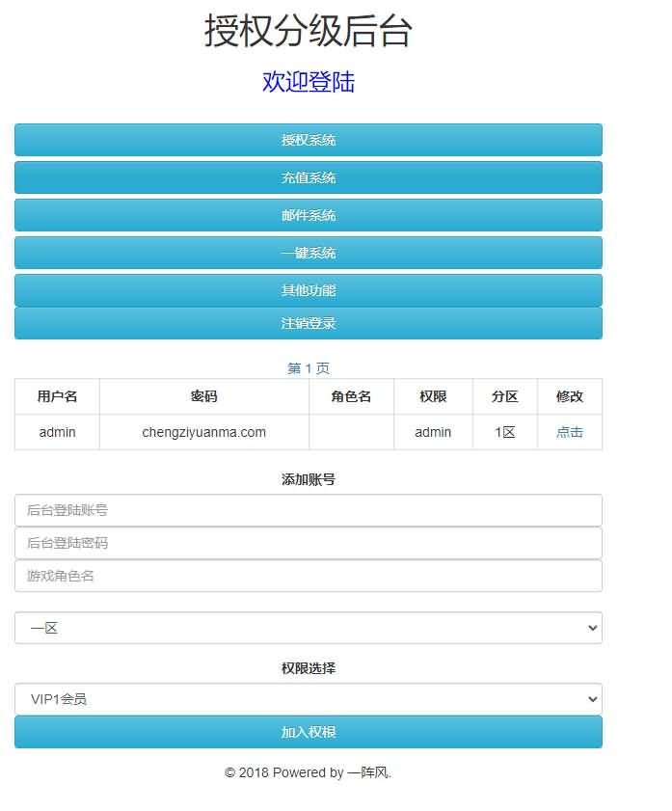Click the 1区 cell in 分区 column
Image resolution: width=672 pixels, height=811 pixels.
click(505, 432)
